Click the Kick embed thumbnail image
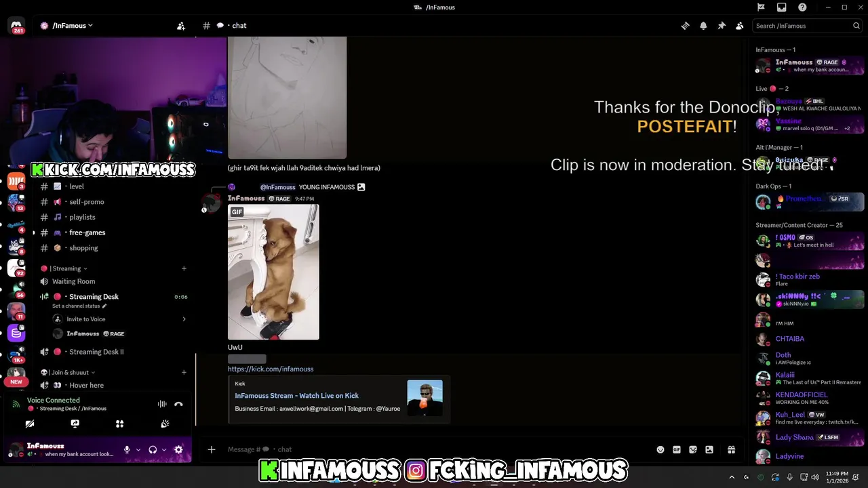Viewport: 868px width, 488px height. (x=425, y=398)
